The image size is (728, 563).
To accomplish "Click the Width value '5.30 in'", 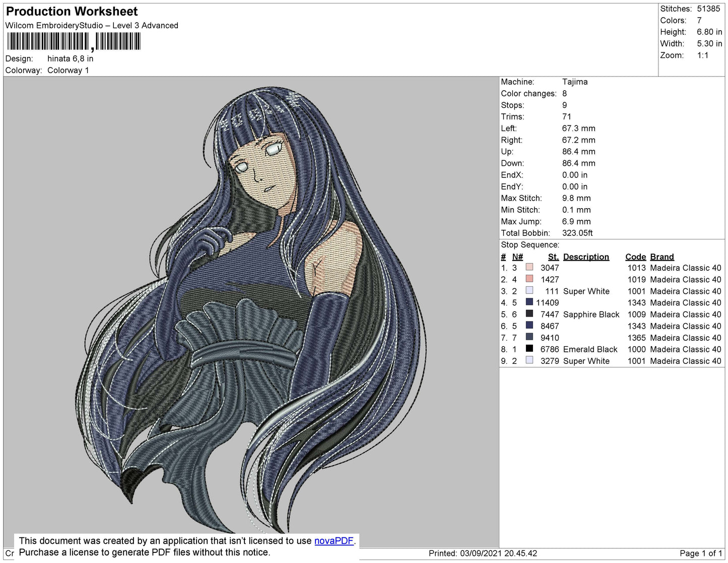I will (709, 44).
